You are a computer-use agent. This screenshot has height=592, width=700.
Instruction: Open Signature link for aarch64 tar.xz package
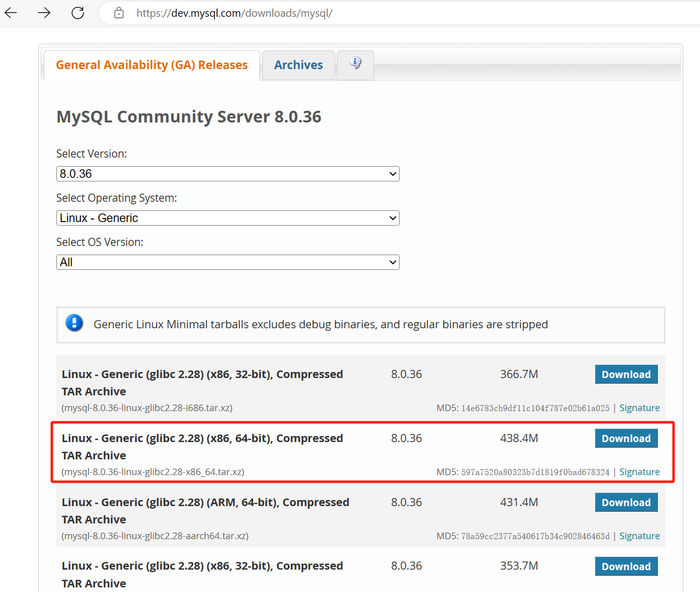pyautogui.click(x=640, y=536)
